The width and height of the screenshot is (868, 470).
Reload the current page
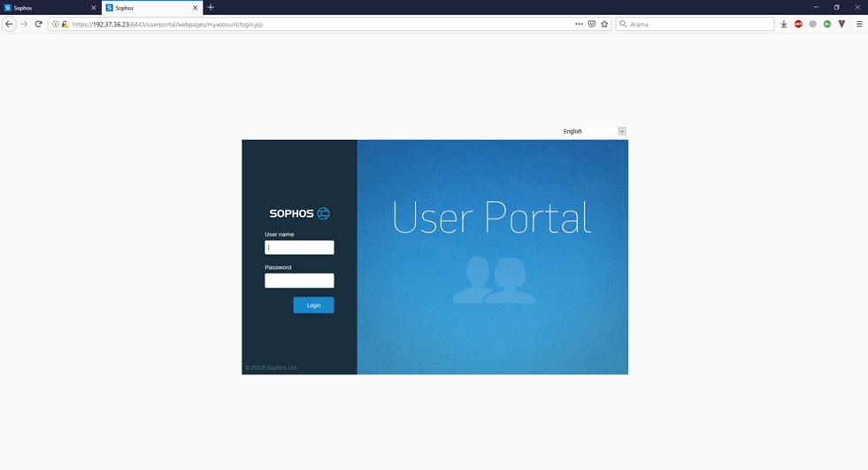coord(39,24)
